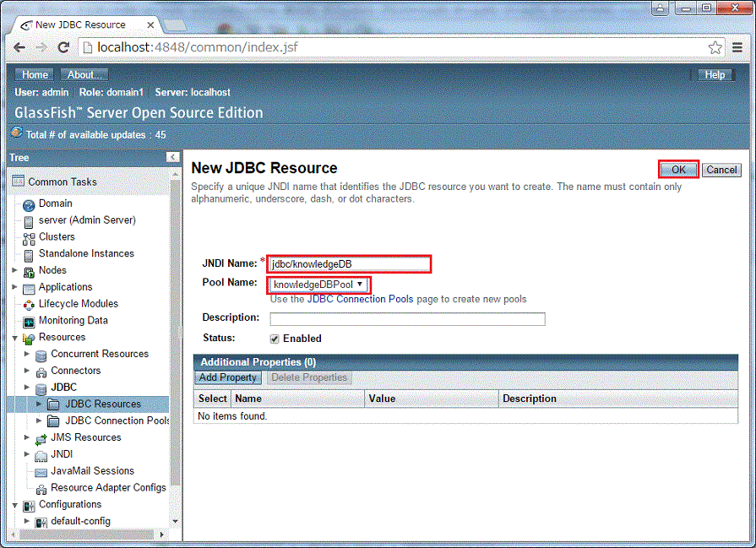Click the tree vertical scrollbar
The image size is (756, 548).
(x=175, y=333)
